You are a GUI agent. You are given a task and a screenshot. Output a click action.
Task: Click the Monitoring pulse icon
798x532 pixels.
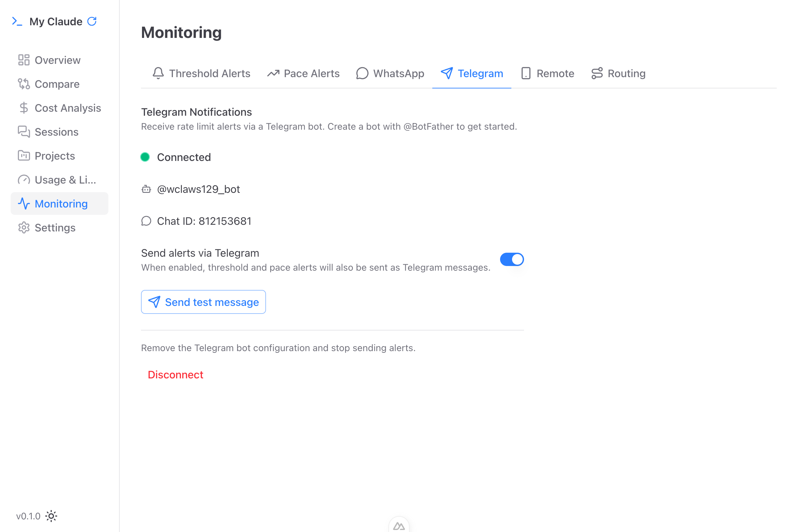[x=24, y=203]
